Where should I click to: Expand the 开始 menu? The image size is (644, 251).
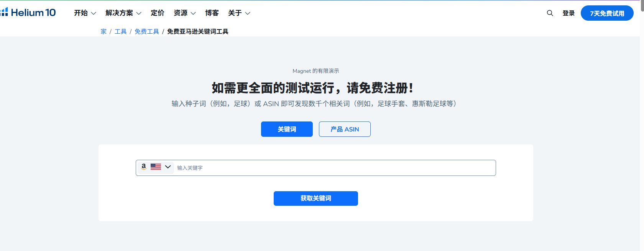click(85, 13)
